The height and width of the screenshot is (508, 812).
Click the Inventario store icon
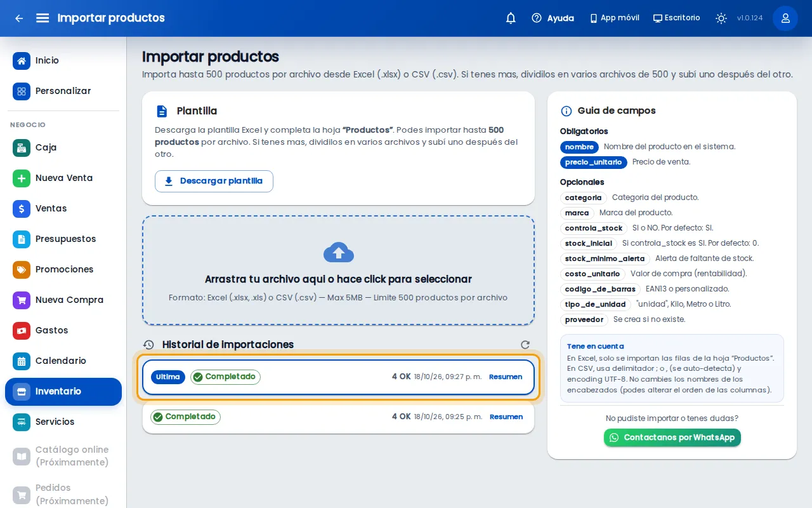tap(22, 391)
